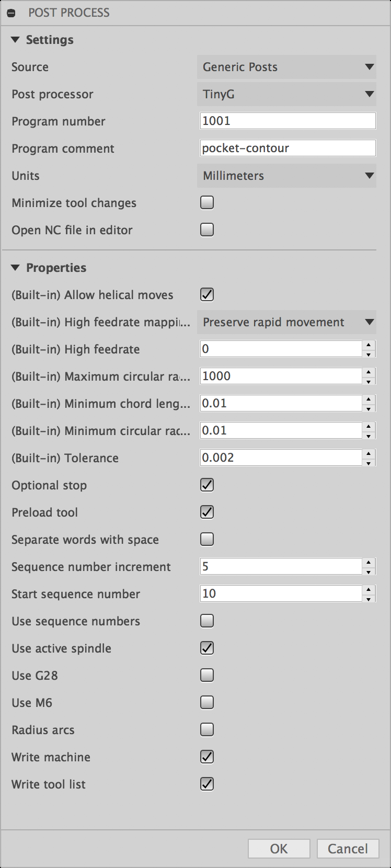Click the Cancel button
The image size is (391, 868).
click(348, 849)
